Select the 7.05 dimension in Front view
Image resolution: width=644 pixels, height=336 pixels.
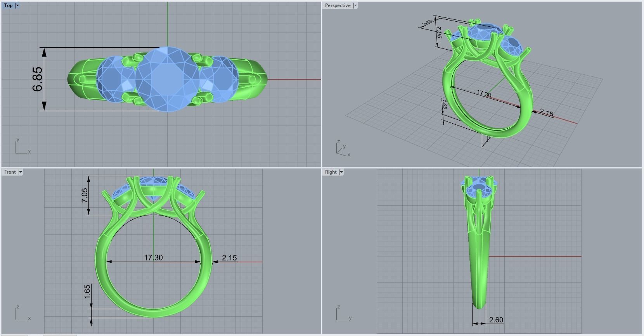[x=85, y=195]
